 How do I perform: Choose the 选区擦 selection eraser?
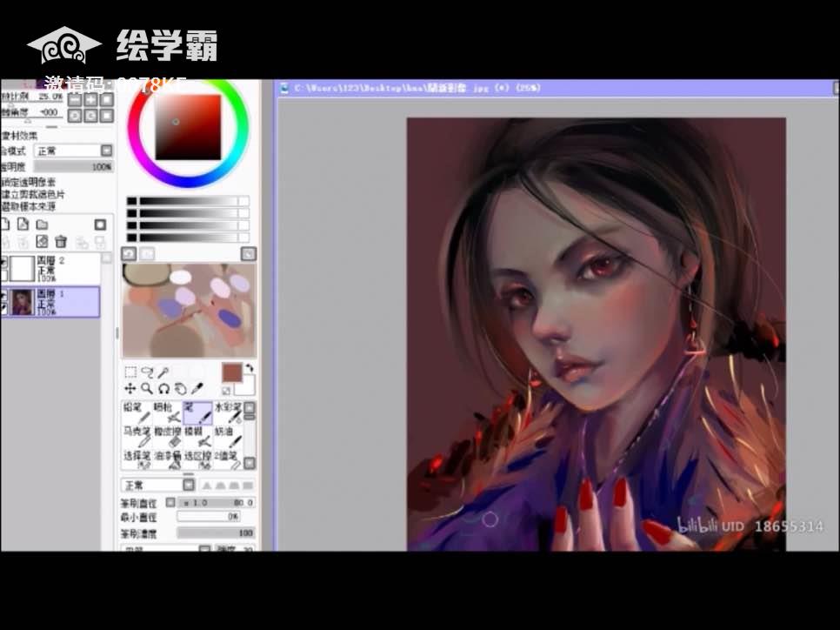click(x=197, y=460)
